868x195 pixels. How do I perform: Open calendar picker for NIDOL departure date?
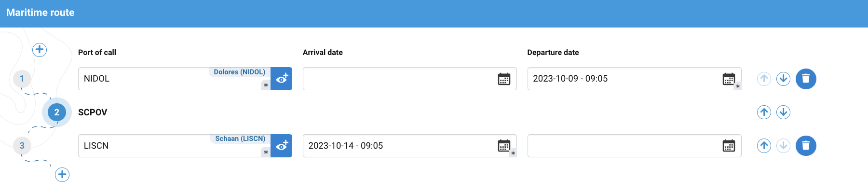click(729, 79)
